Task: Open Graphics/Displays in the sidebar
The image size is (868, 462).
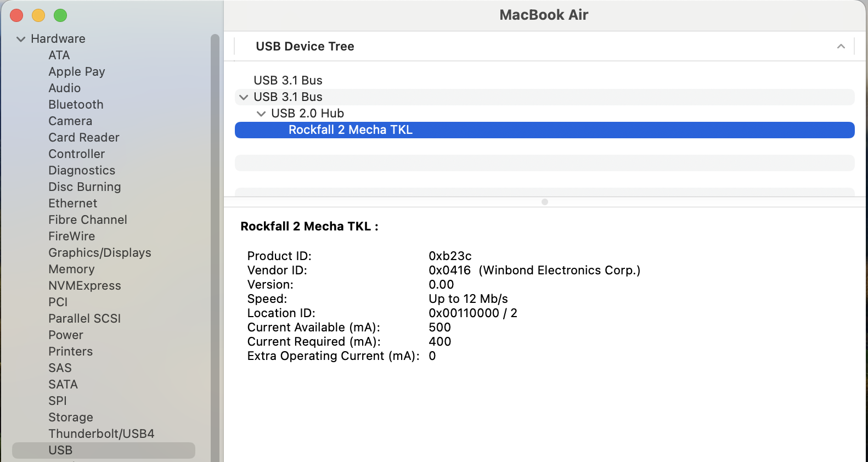Action: click(x=100, y=253)
